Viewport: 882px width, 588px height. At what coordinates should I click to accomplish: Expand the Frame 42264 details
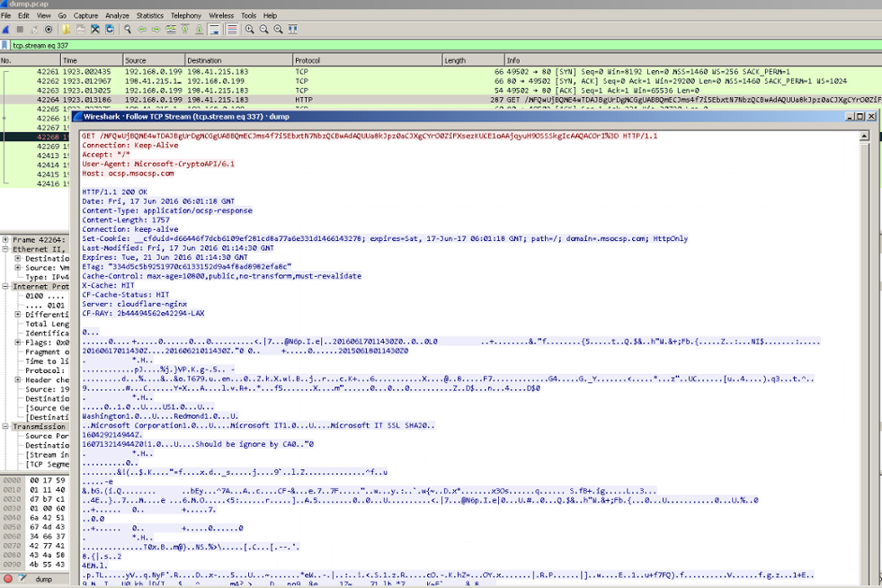coord(4,237)
